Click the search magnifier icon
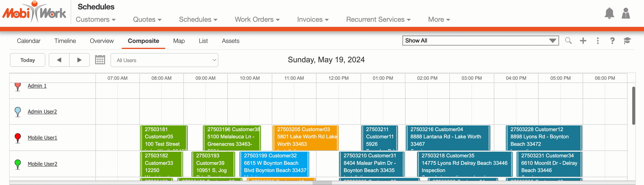 coord(568,41)
